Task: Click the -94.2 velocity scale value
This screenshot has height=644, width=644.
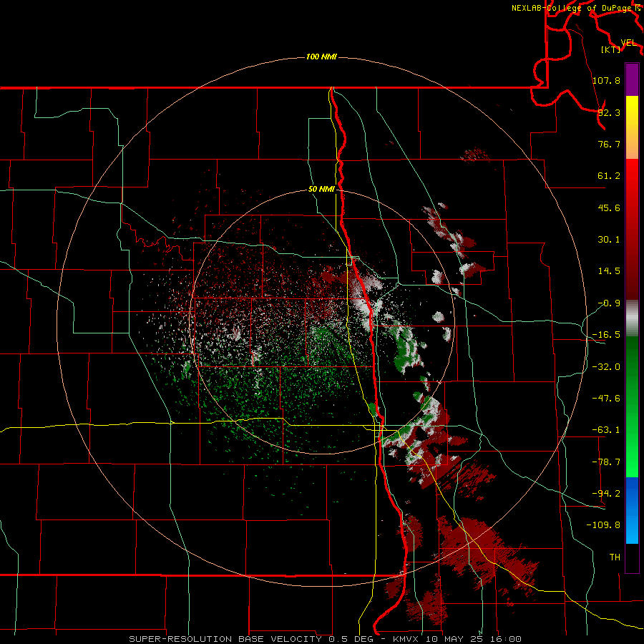Action: point(606,493)
